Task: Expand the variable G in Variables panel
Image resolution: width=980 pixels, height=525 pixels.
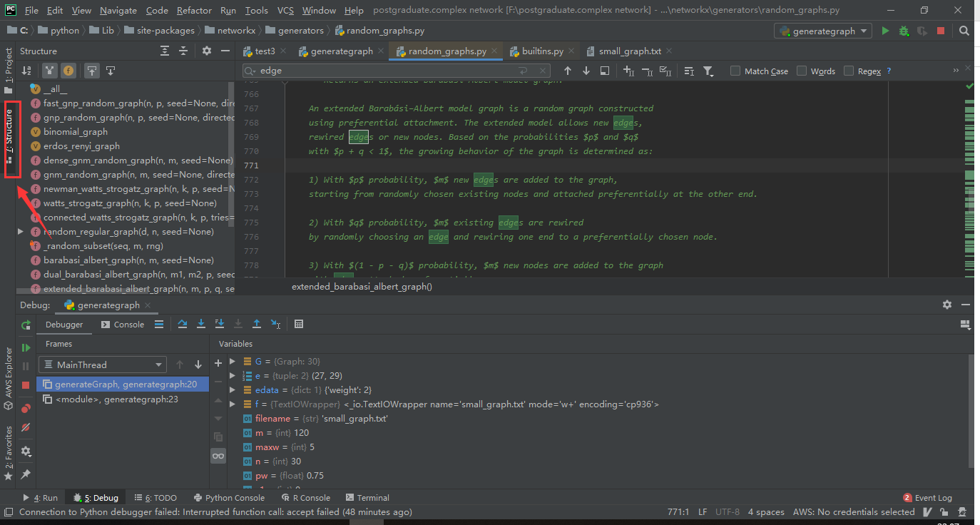Action: click(x=232, y=361)
